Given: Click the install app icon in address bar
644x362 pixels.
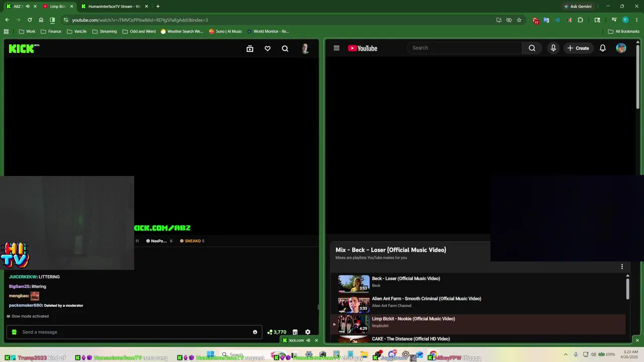Looking at the screenshot, I should pos(499,20).
